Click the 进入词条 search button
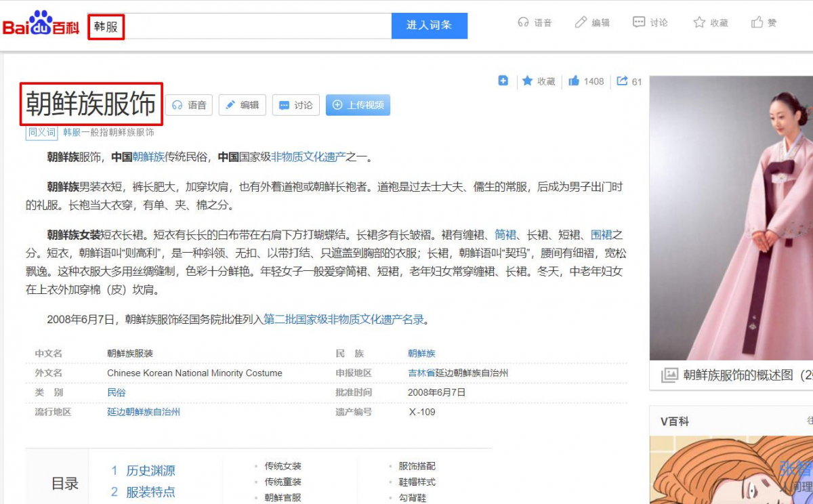The width and height of the screenshot is (813, 504). point(429,25)
